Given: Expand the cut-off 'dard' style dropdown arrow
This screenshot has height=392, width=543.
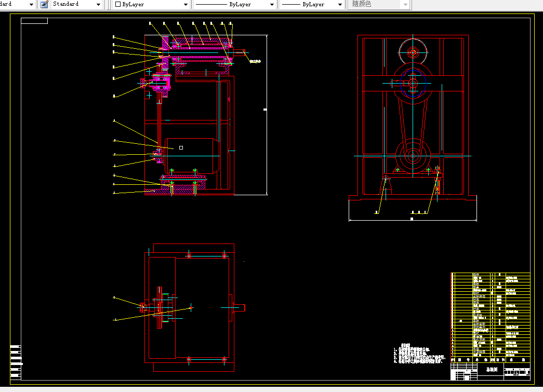Looking at the screenshot, I should tap(31, 5).
